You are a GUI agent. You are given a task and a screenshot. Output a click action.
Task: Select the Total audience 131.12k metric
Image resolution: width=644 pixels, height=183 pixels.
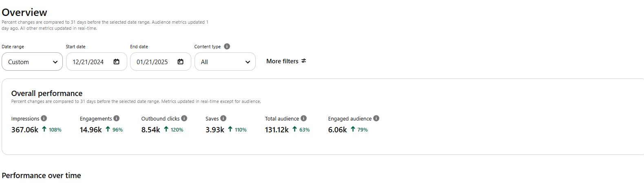click(277, 129)
